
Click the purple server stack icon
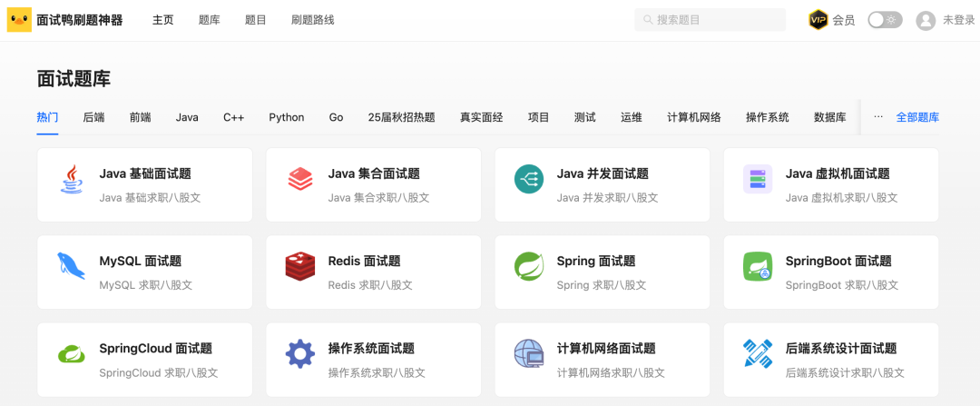click(758, 179)
